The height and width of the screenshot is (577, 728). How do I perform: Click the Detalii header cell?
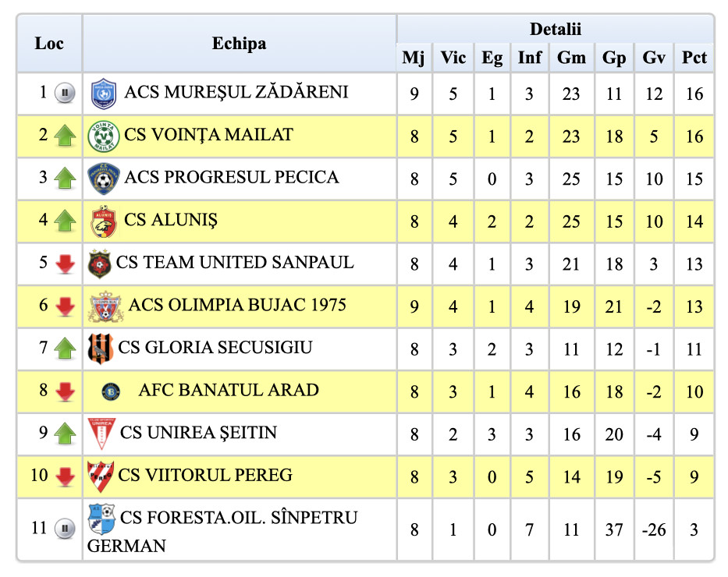tap(555, 30)
